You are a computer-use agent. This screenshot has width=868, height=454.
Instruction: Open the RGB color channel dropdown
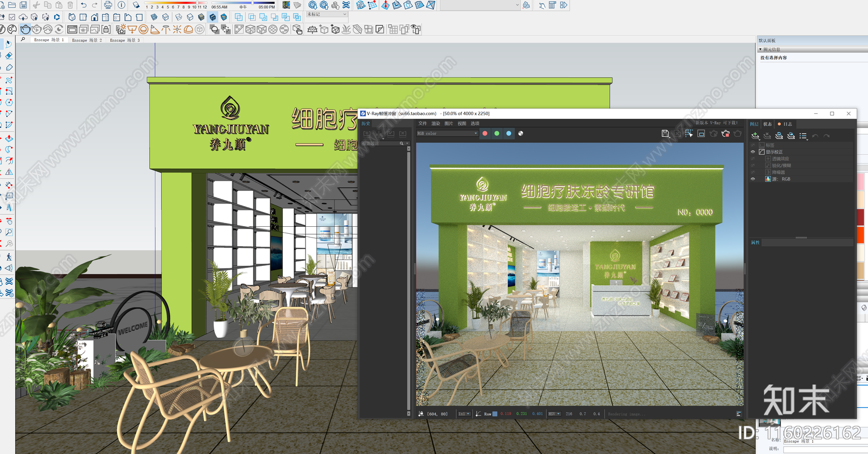pos(447,133)
